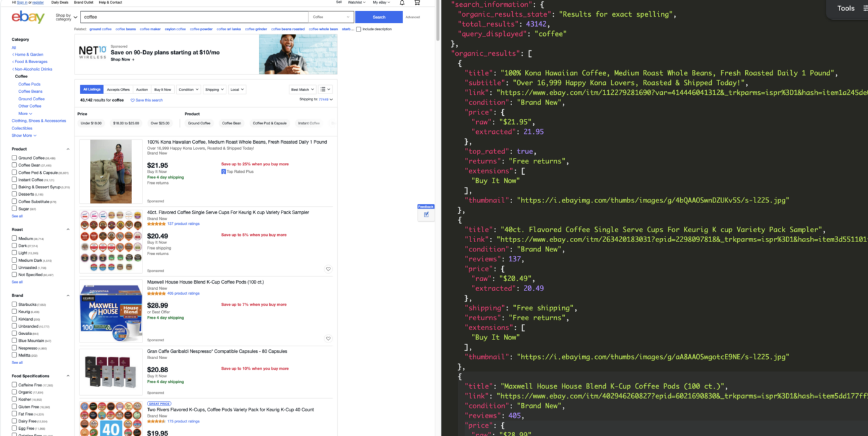
Task: Click the Top Rated Plus badge
Action: [x=237, y=172]
